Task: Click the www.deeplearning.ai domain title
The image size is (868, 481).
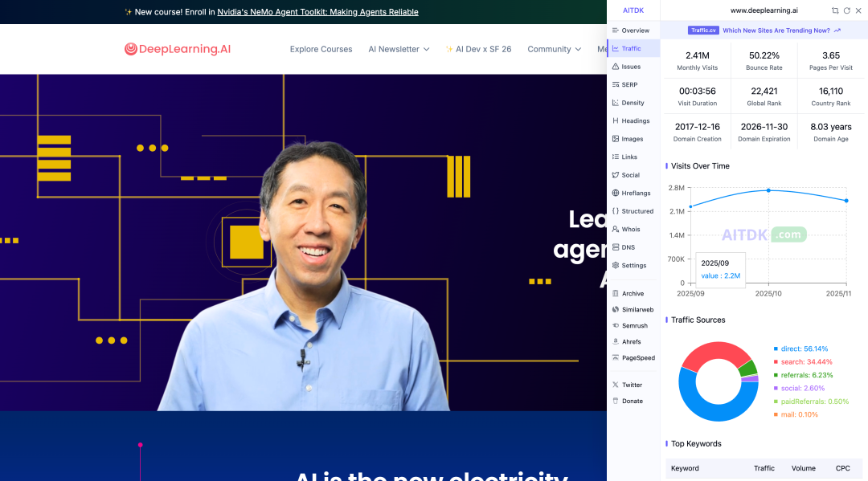Action: pos(764,10)
